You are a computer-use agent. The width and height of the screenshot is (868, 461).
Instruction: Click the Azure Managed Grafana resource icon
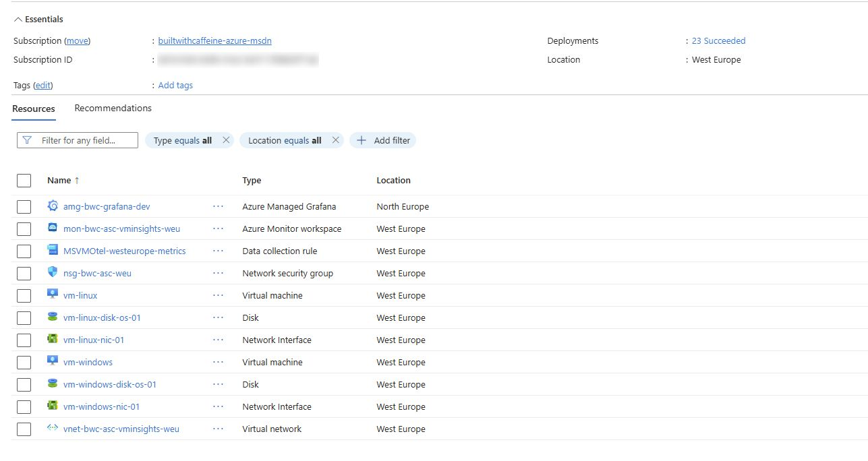(x=53, y=206)
